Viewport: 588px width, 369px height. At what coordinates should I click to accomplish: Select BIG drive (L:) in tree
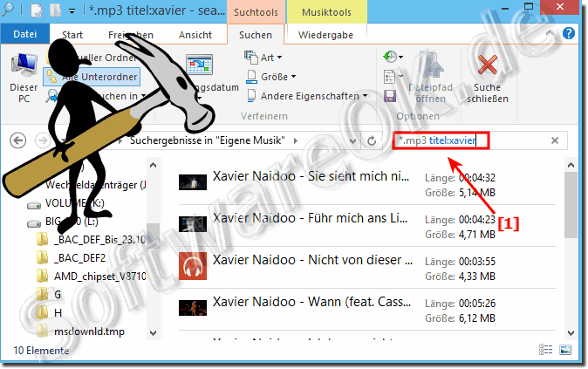(x=72, y=222)
